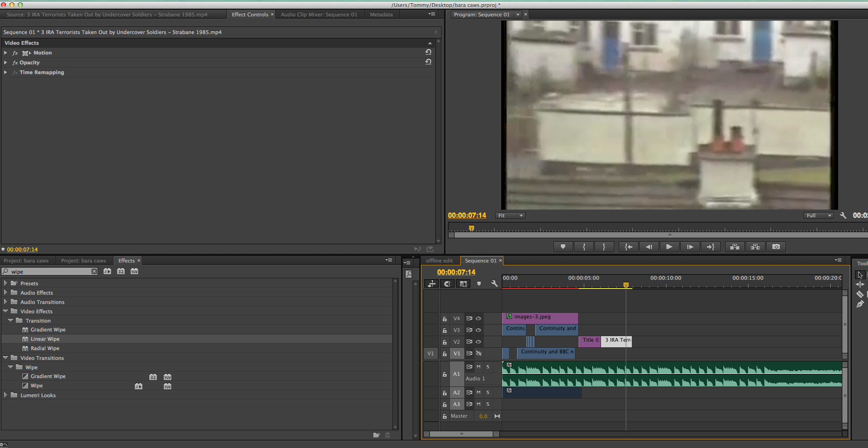Click the Add Marker button in Program monitor

563,247
